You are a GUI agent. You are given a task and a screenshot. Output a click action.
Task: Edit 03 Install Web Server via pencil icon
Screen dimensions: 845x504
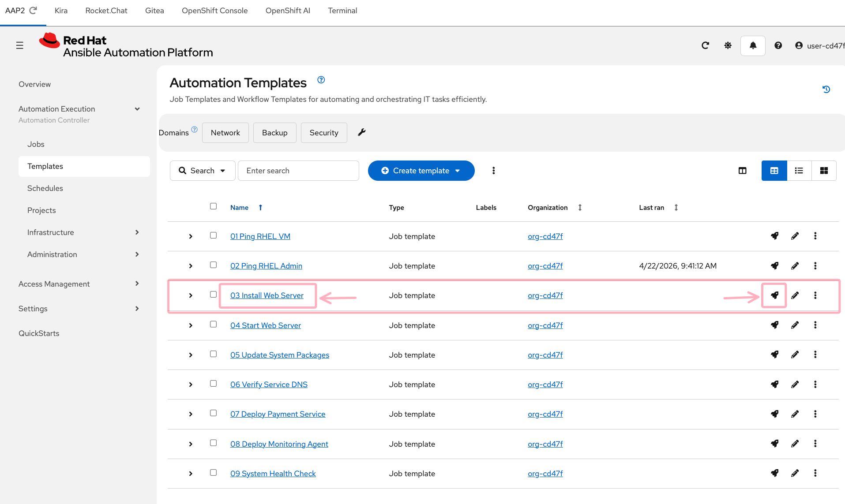pos(795,295)
